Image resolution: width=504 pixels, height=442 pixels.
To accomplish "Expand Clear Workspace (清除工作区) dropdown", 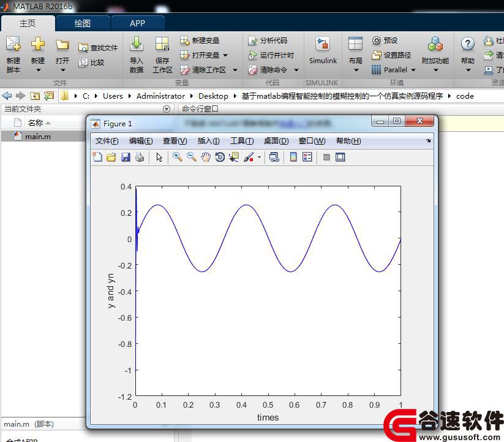I will tap(235, 70).
